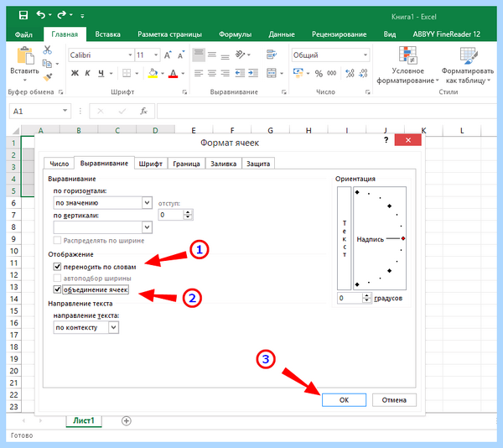Open the 'по вертикали' alignment dropdown
Image resolution: width=503 pixels, height=448 pixels.
point(147,227)
